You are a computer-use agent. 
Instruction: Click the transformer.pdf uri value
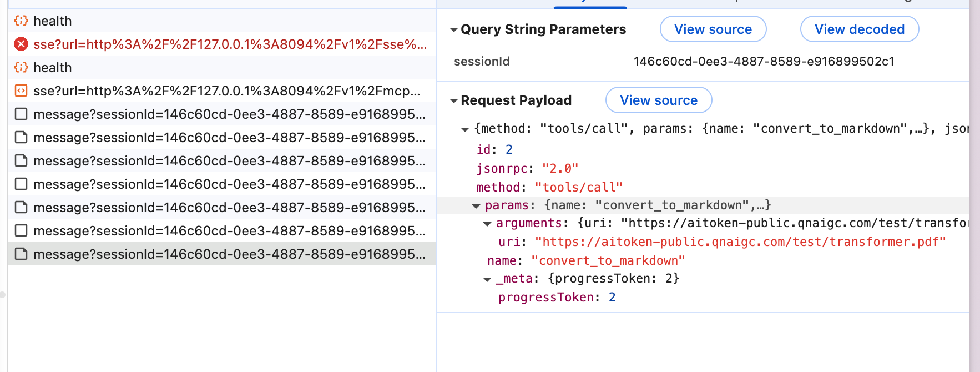(x=740, y=242)
